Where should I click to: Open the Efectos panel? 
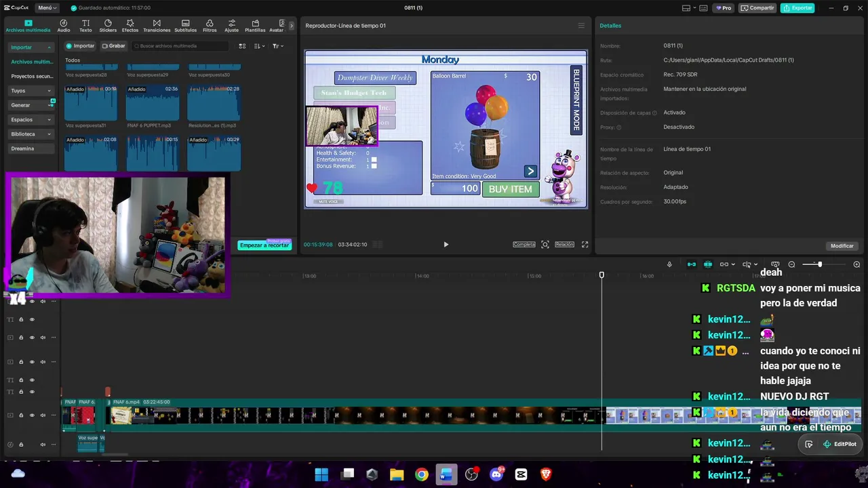(130, 26)
